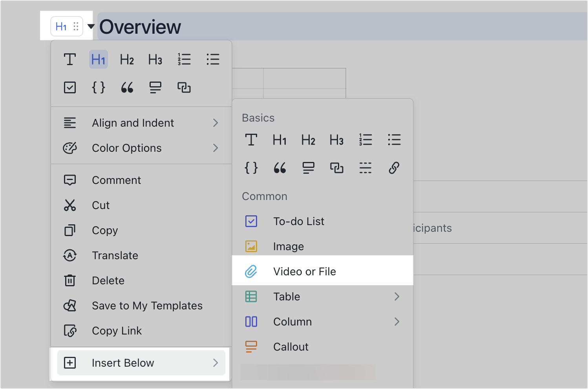This screenshot has width=588, height=389.
Task: Choose ordered list icon in block menu
Action: pos(184,60)
